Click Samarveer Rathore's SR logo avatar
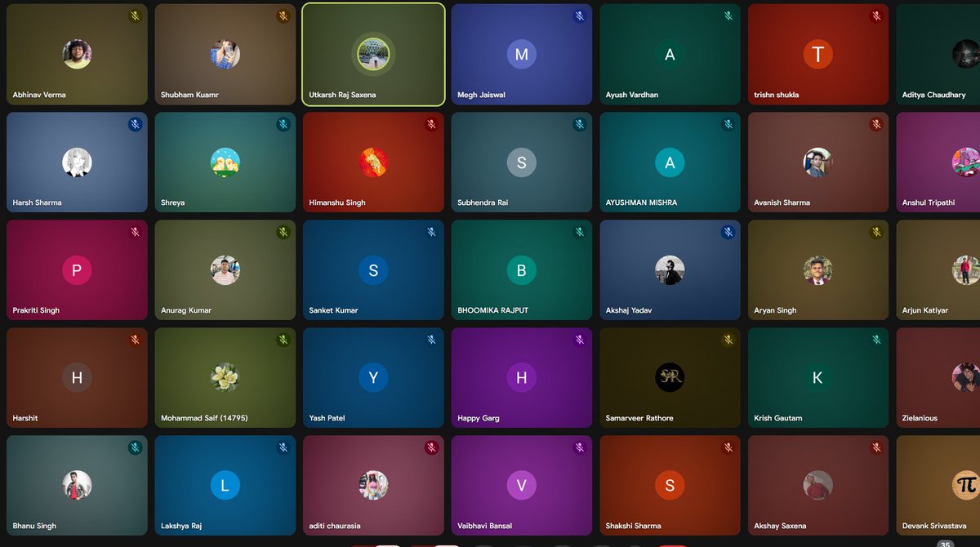 pos(670,377)
